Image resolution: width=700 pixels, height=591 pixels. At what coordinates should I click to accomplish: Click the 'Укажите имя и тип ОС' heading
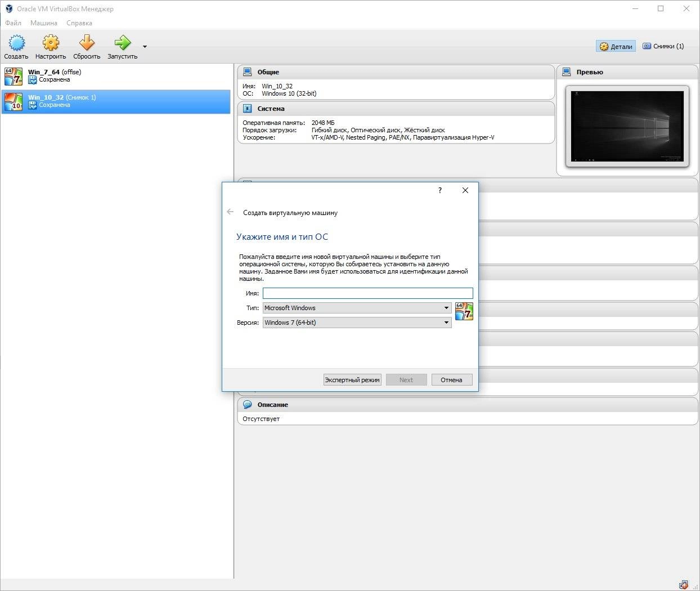282,237
